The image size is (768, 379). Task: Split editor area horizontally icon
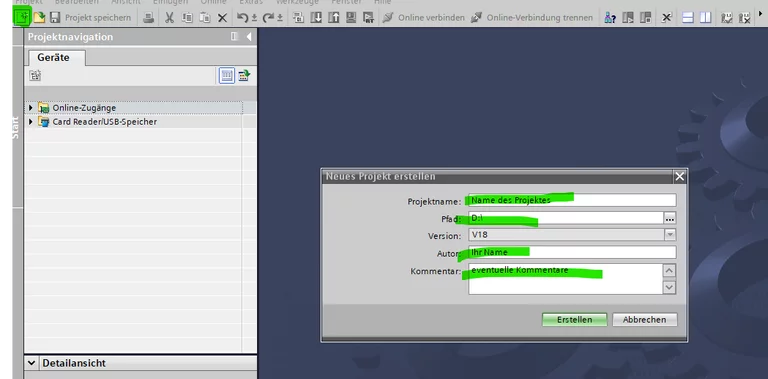(688, 18)
